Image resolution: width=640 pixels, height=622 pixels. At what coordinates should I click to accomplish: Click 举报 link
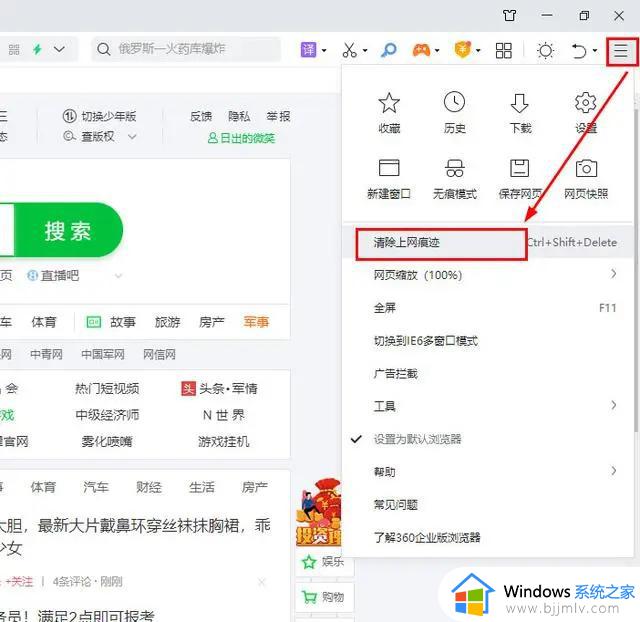[x=278, y=117]
